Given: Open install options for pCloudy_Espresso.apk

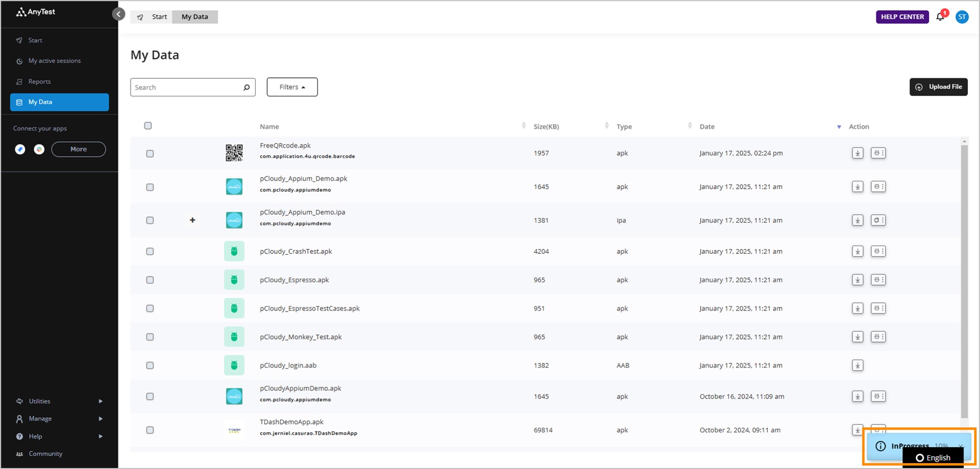Looking at the screenshot, I should (x=878, y=280).
